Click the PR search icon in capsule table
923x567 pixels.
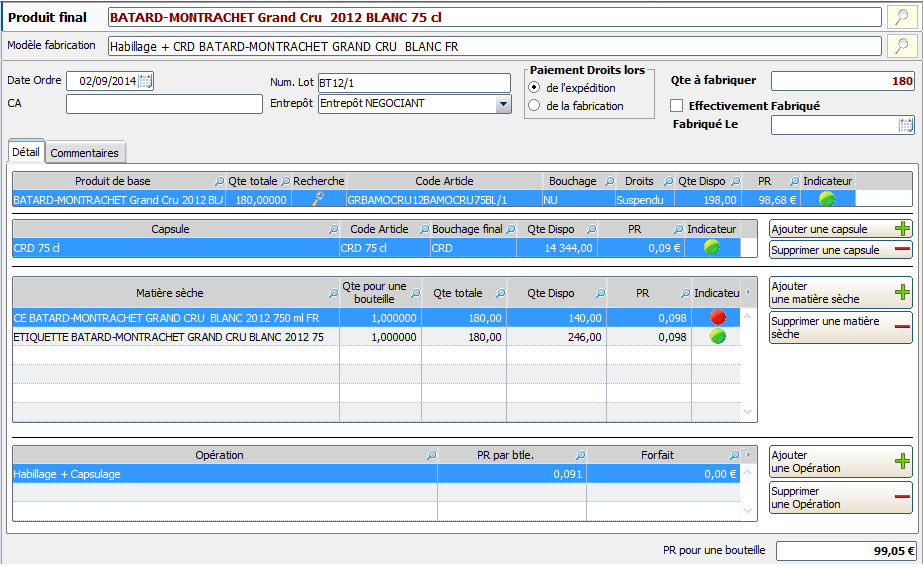(x=679, y=230)
